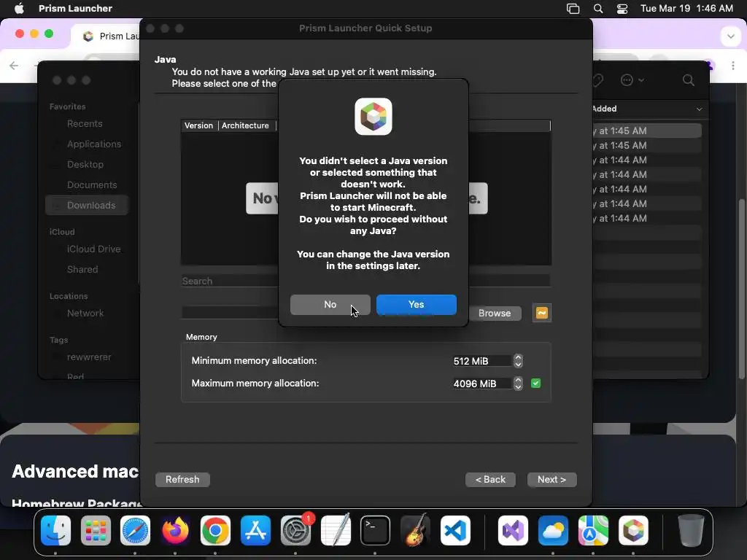
Task: Open Control Center in the menu bar
Action: (622, 9)
